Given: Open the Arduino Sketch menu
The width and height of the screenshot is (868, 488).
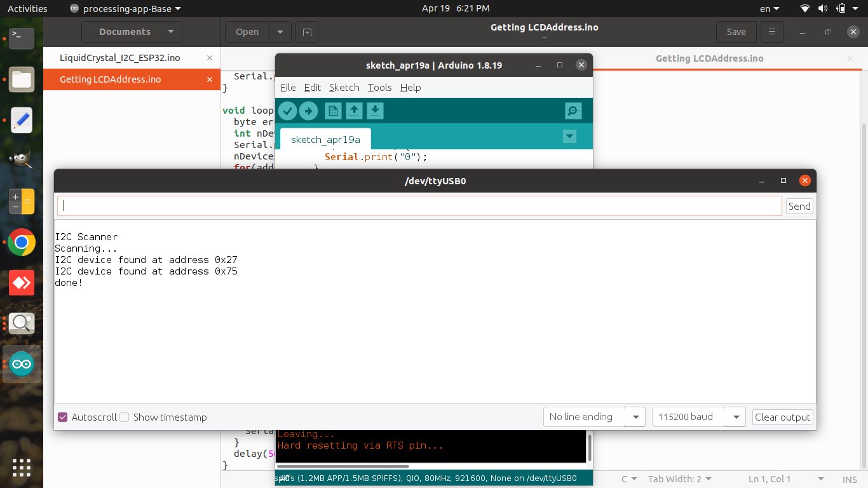Looking at the screenshot, I should coord(344,88).
